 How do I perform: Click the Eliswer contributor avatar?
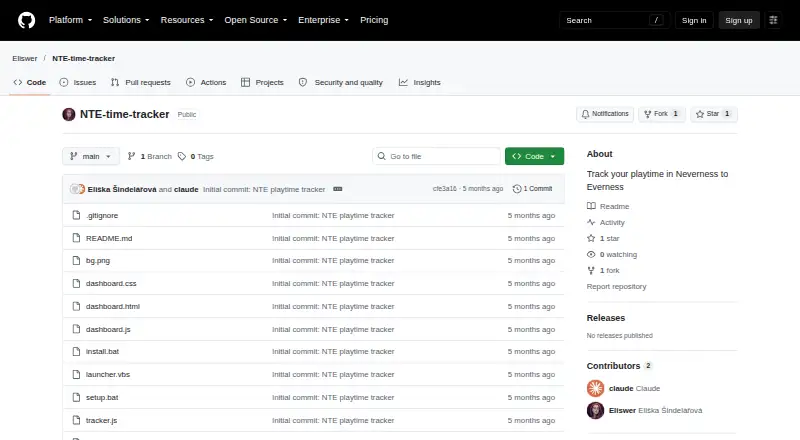coord(595,410)
